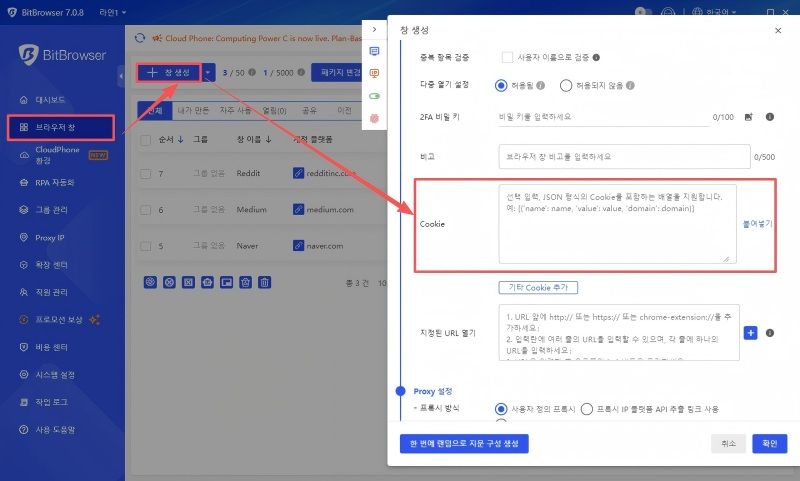
Task: Click the link icon beside redditinc.com
Action: point(298,173)
